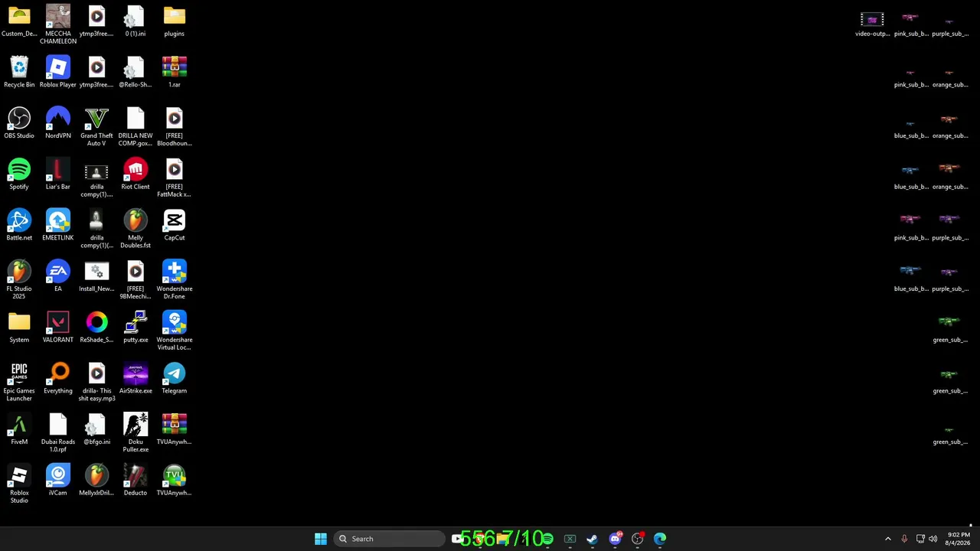Select the Liar's Bar game shortcut
Viewport: 980px width, 551px height.
58,174
